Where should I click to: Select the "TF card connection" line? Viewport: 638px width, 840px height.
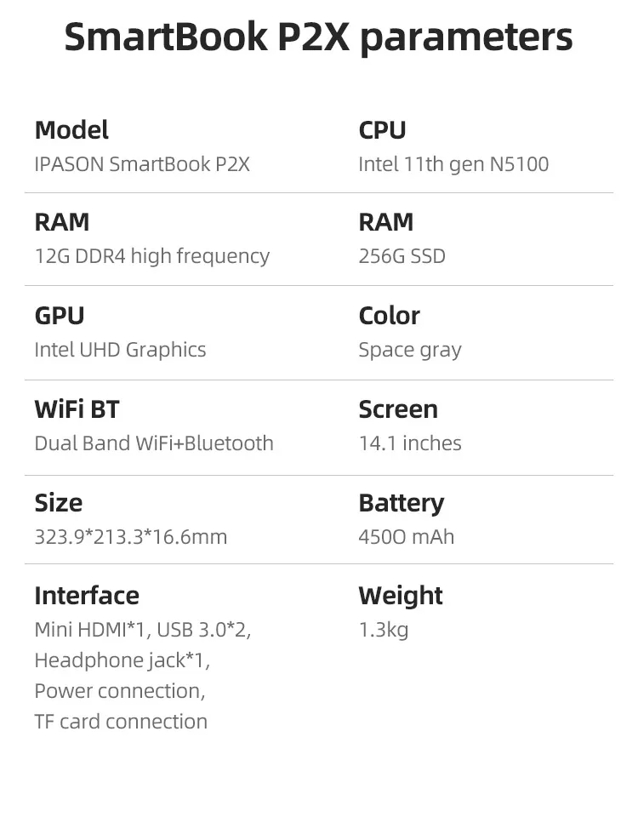tap(121, 722)
